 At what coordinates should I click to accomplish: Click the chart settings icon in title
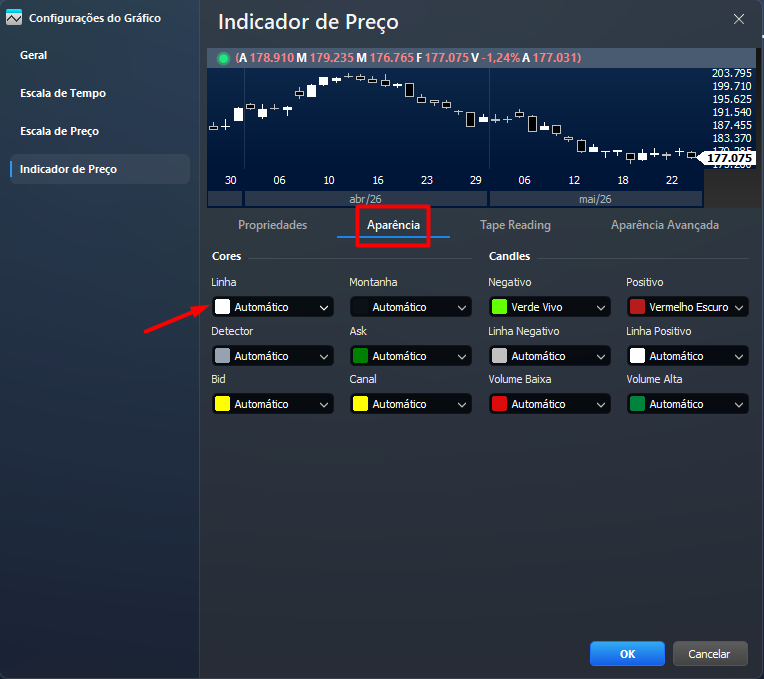14,18
